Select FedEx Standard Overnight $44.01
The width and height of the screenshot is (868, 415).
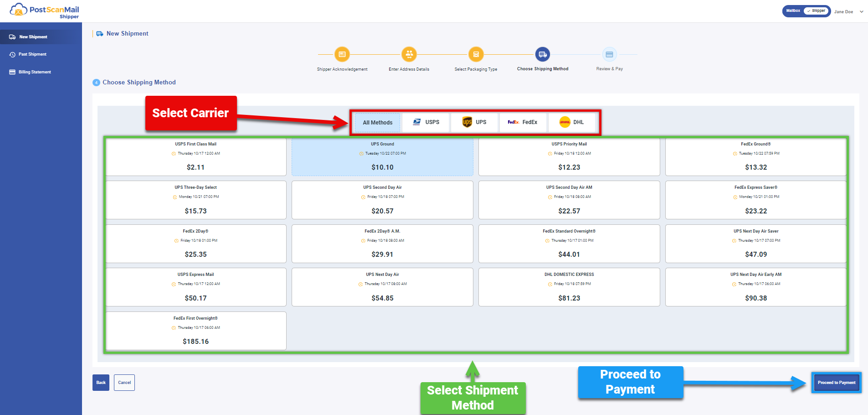point(569,244)
